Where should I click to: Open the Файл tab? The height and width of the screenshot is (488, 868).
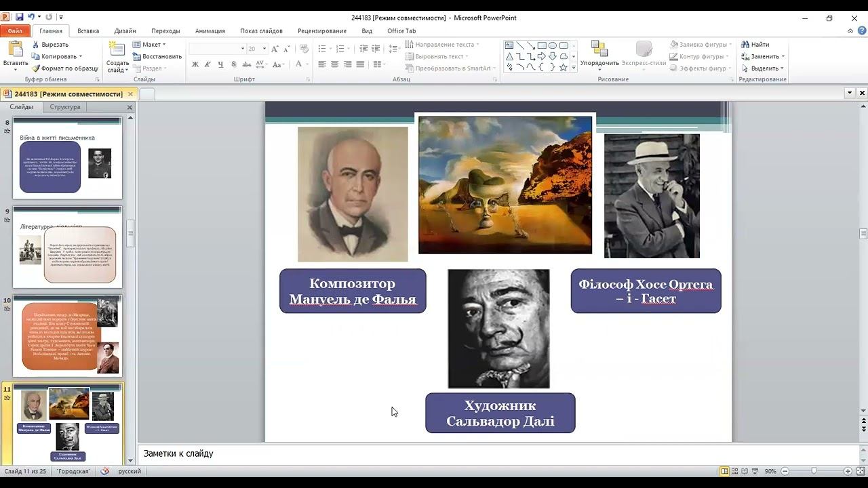(x=15, y=31)
